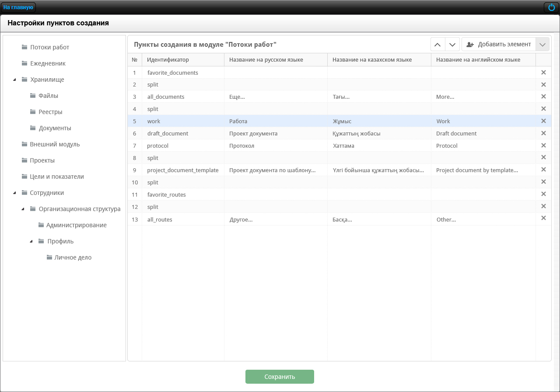
Task: Delete row number 10 split
Action: (x=543, y=182)
